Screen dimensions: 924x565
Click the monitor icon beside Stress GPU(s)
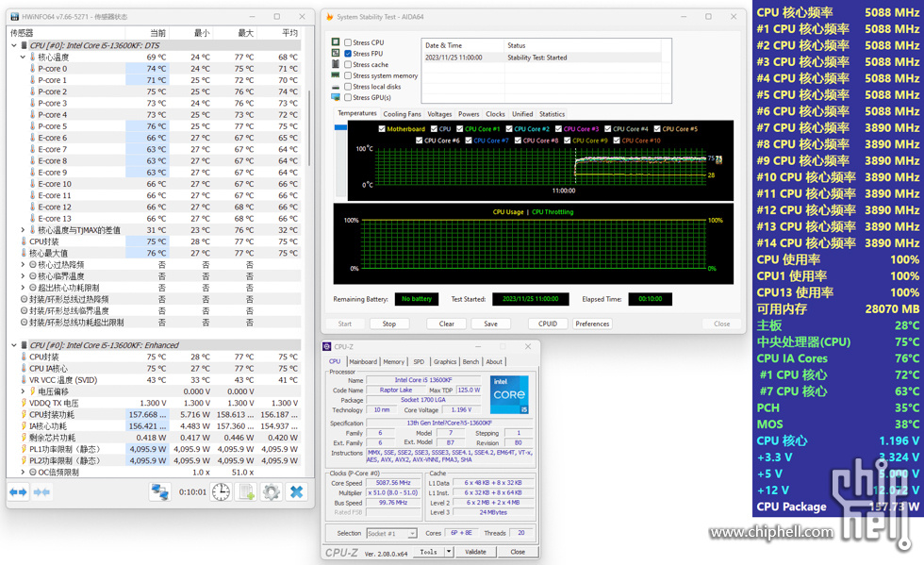336,97
